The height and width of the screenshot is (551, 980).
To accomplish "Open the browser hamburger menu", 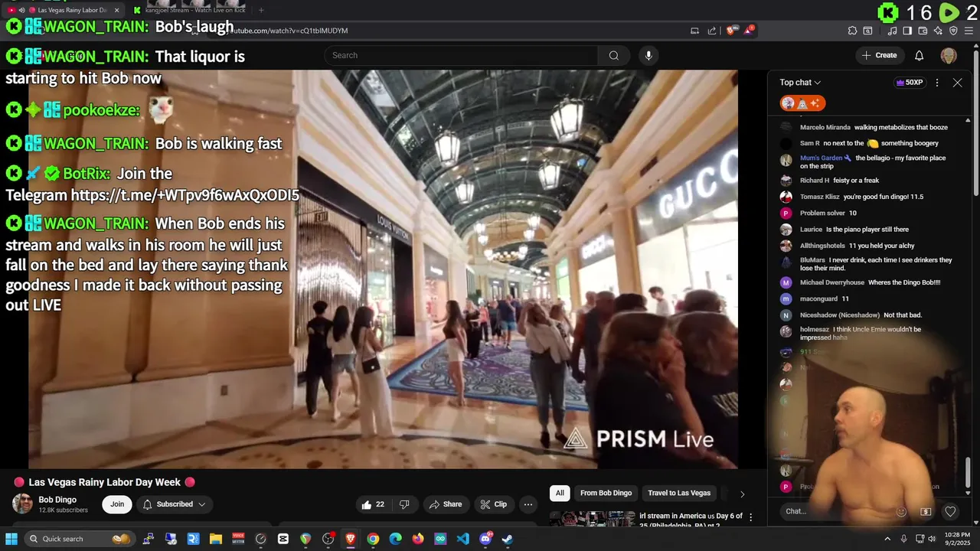I will (969, 31).
